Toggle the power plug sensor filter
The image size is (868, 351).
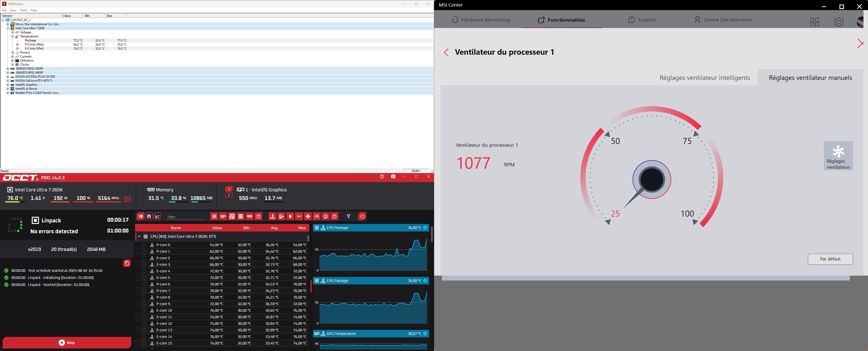pos(290,216)
